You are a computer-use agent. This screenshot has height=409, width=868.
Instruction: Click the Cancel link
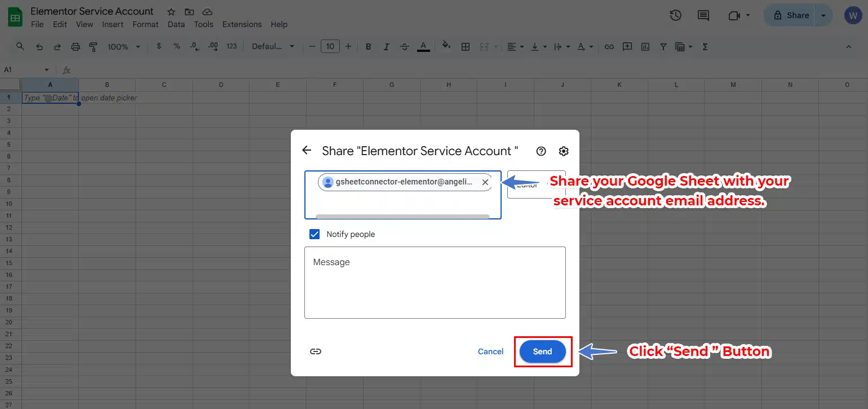(490, 351)
